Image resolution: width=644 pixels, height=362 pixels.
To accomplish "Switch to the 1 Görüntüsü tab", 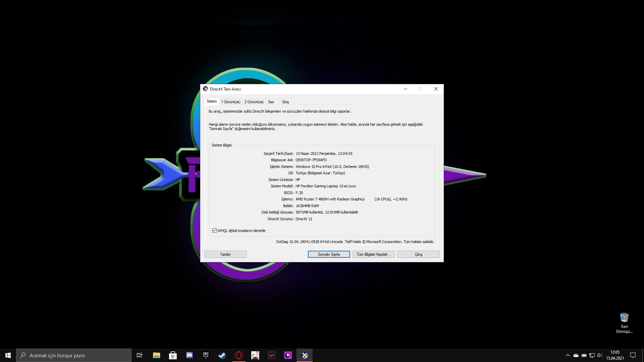I will point(230,102).
